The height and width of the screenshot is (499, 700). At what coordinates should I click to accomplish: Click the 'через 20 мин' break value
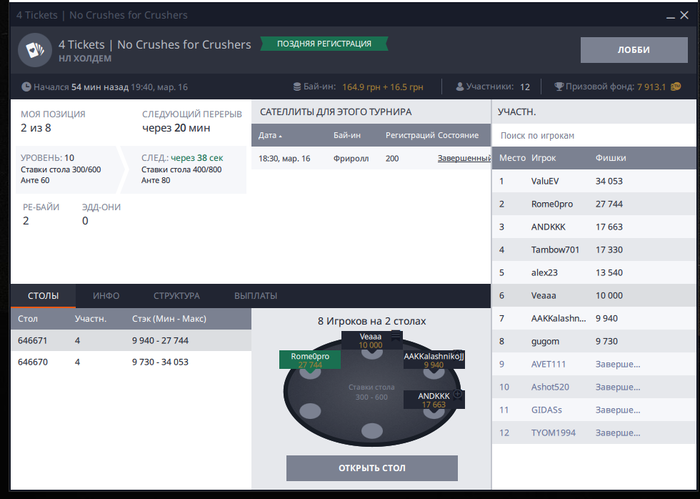click(x=176, y=128)
